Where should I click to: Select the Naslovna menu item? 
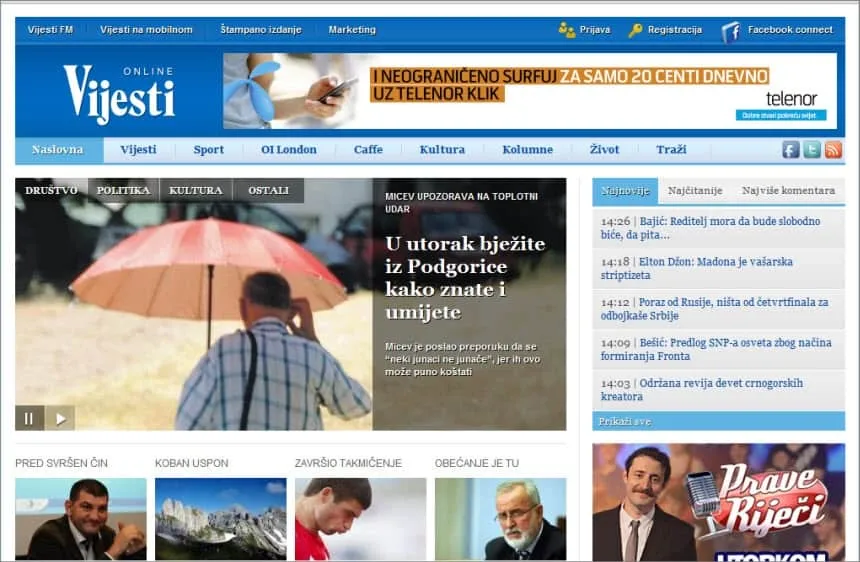point(58,150)
